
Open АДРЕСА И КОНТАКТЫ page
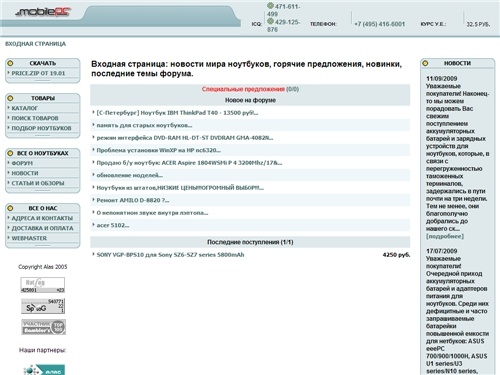point(42,218)
